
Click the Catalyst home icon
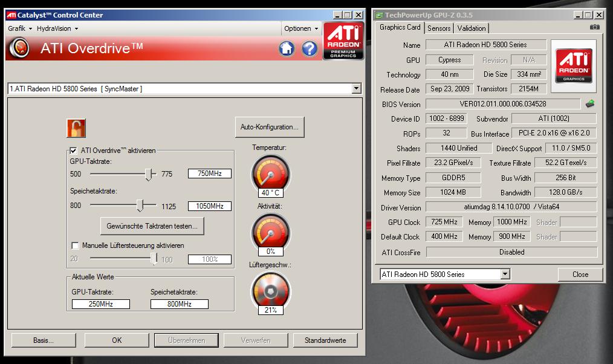pyautogui.click(x=287, y=48)
